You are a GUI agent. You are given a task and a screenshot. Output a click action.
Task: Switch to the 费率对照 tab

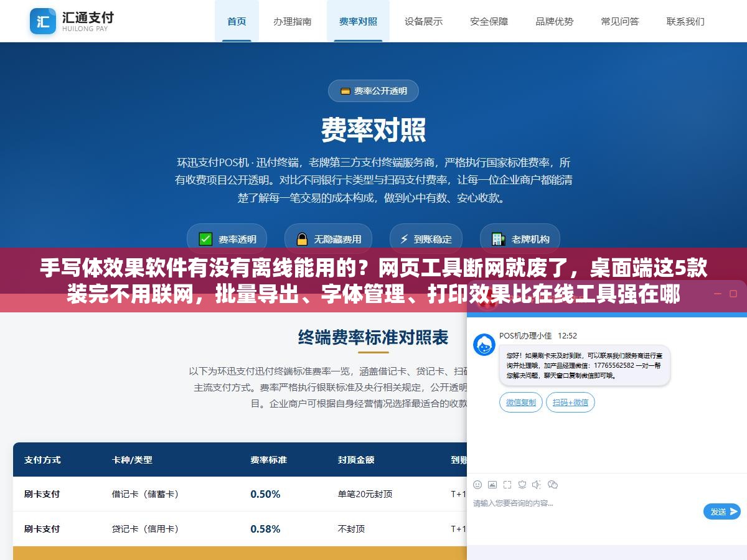358,21
